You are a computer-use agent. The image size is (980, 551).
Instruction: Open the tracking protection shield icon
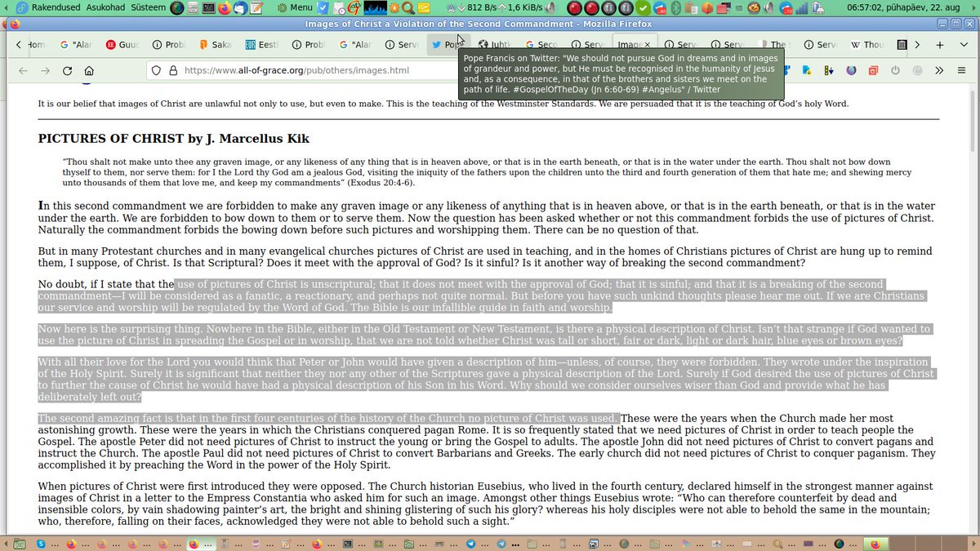coord(157,70)
